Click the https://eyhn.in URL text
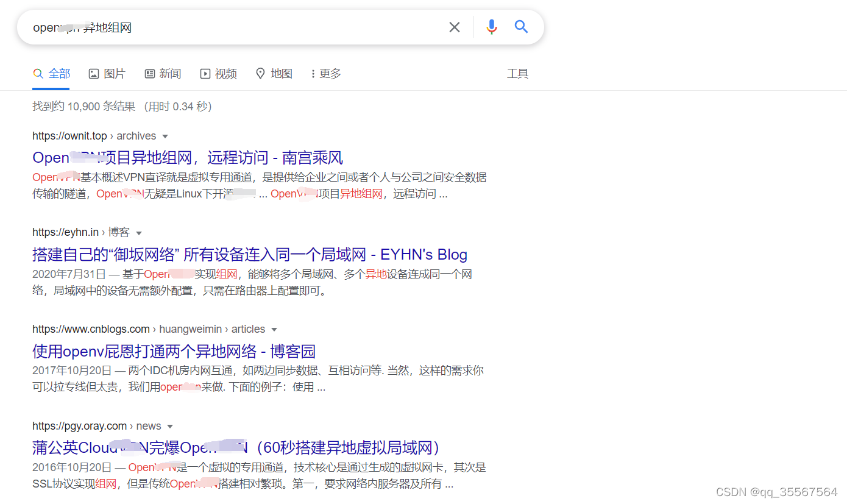The image size is (847, 504). pos(66,232)
